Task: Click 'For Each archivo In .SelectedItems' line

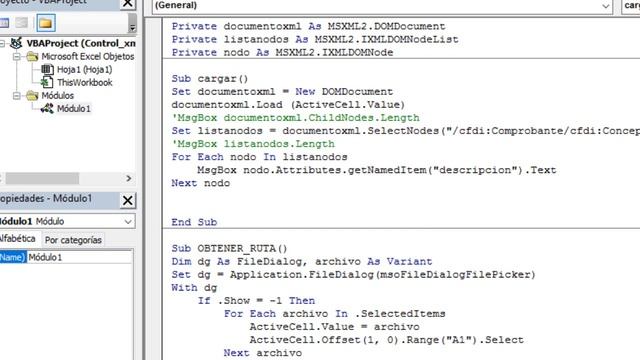Action: pos(335,314)
